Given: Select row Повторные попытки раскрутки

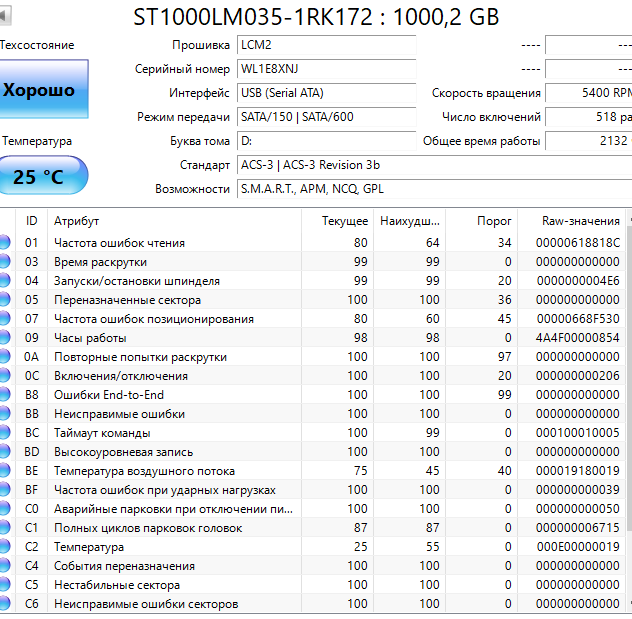Looking at the screenshot, I should point(313,357).
